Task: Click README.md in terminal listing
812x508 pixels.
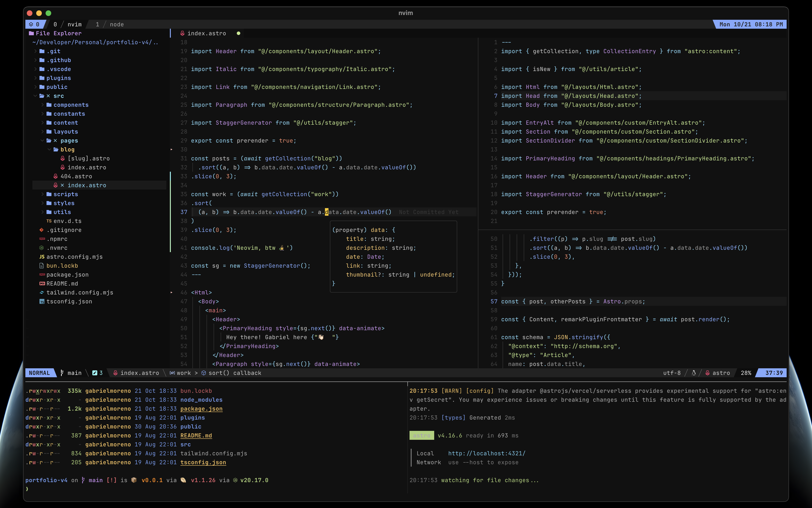Action: click(x=196, y=435)
